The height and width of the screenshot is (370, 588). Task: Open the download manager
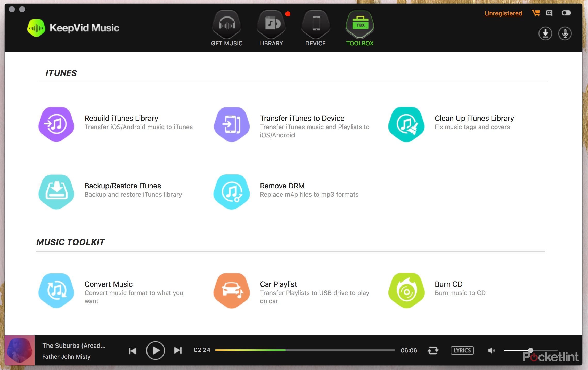pos(545,33)
